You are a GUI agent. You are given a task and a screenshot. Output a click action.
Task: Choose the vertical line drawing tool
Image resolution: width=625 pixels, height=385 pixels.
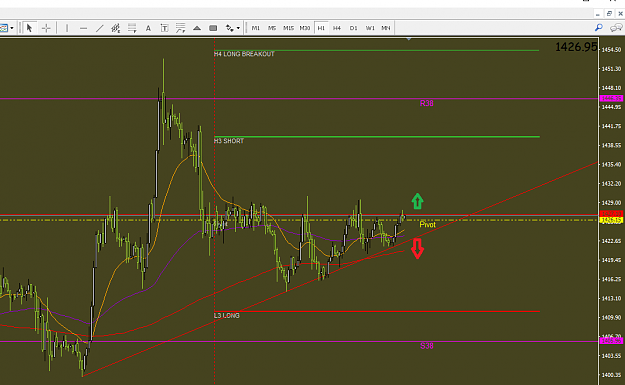click(67, 28)
